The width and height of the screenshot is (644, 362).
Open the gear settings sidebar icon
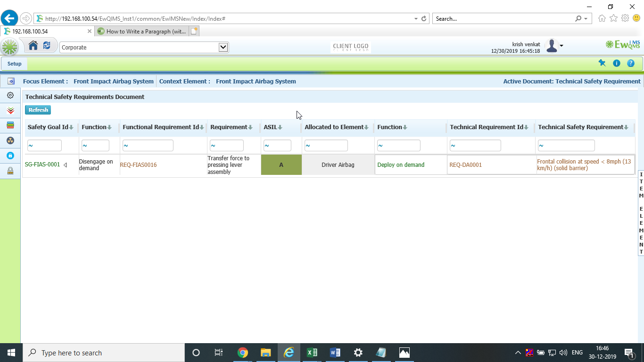[x=10, y=95]
